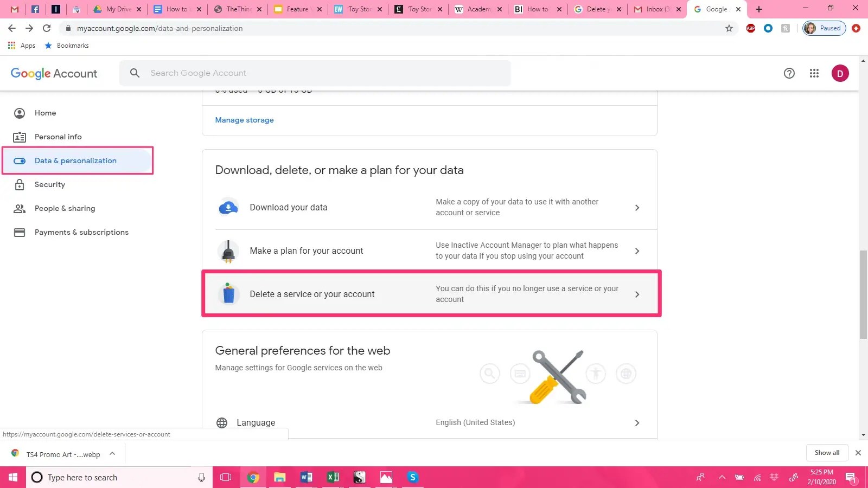Open Skype from the taskbar
868x488 pixels.
tap(413, 477)
